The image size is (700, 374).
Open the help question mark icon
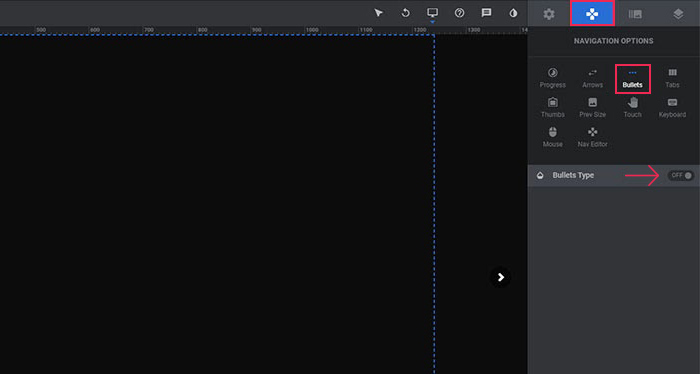click(x=459, y=13)
